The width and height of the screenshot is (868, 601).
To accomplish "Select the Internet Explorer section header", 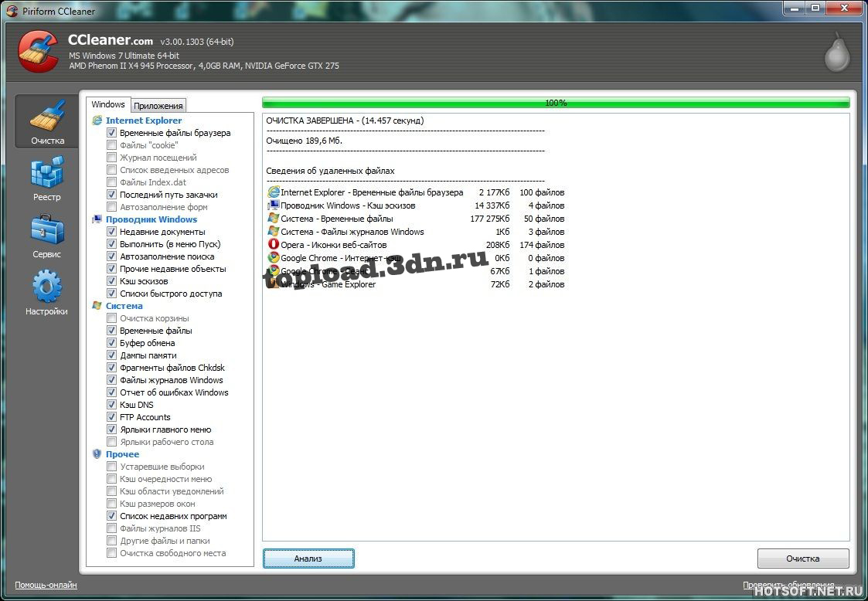I will (144, 121).
